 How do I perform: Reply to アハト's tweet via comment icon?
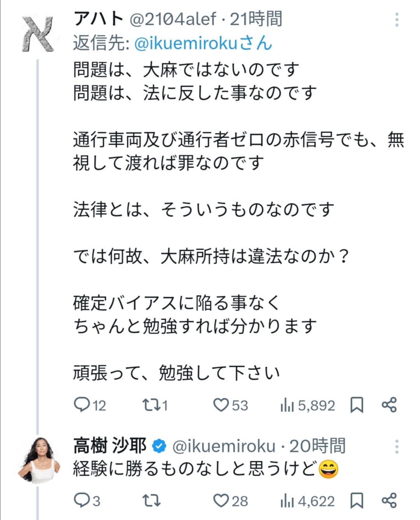(82, 405)
